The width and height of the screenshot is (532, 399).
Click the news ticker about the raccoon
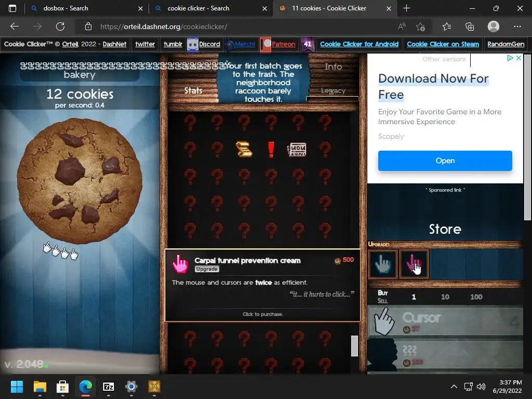tap(263, 82)
